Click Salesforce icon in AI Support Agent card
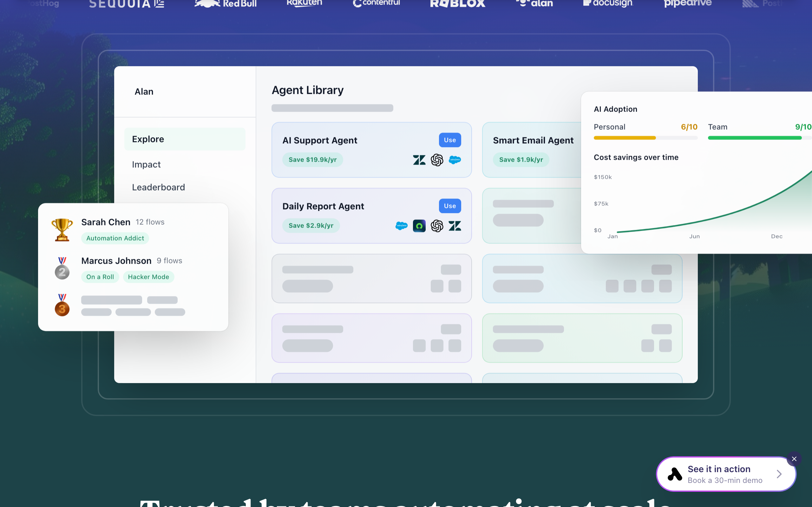Screen dimensions: 812x507 [x=455, y=160]
